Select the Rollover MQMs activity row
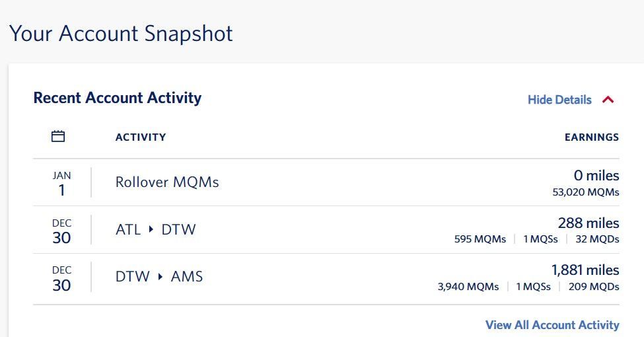 (326, 182)
